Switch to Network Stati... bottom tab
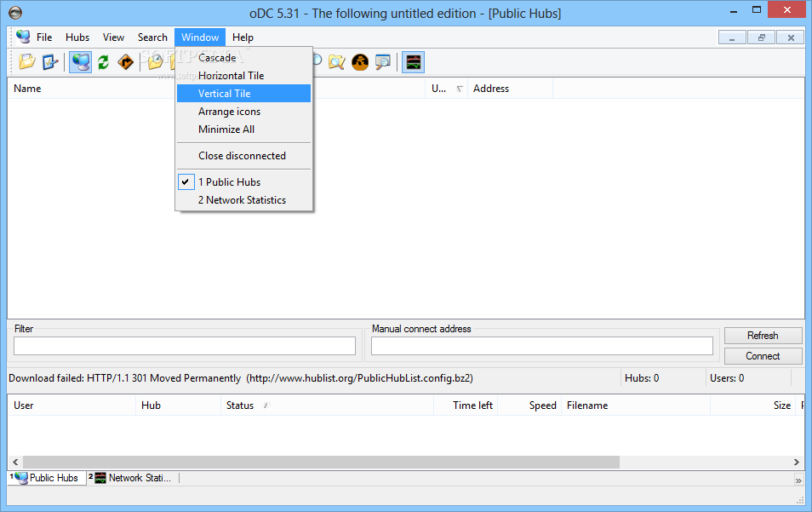This screenshot has width=812, height=512. [132, 478]
